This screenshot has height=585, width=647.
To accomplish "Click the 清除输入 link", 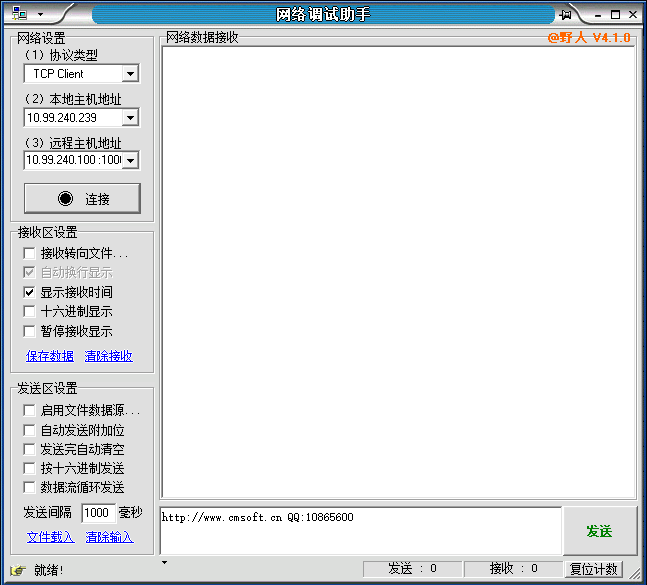I will (109, 537).
